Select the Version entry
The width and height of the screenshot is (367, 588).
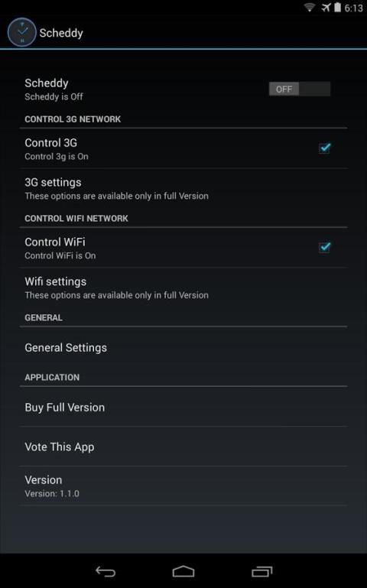[x=183, y=486]
